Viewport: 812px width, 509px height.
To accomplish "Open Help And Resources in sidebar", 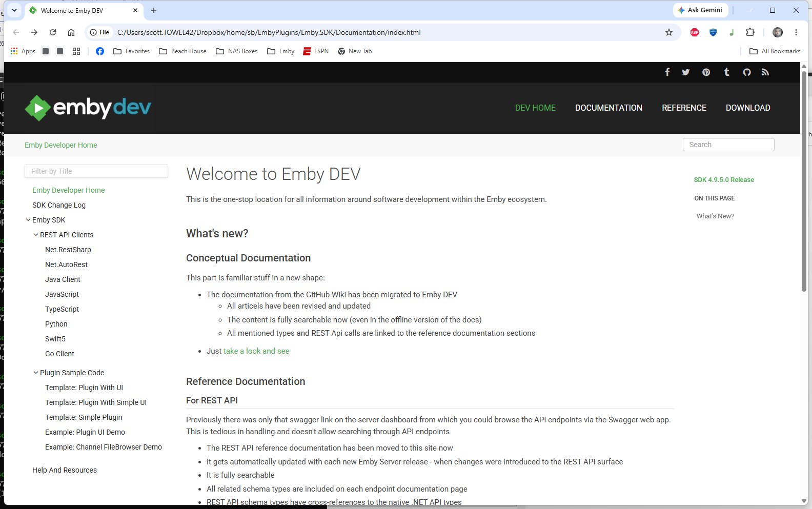I will click(x=65, y=470).
